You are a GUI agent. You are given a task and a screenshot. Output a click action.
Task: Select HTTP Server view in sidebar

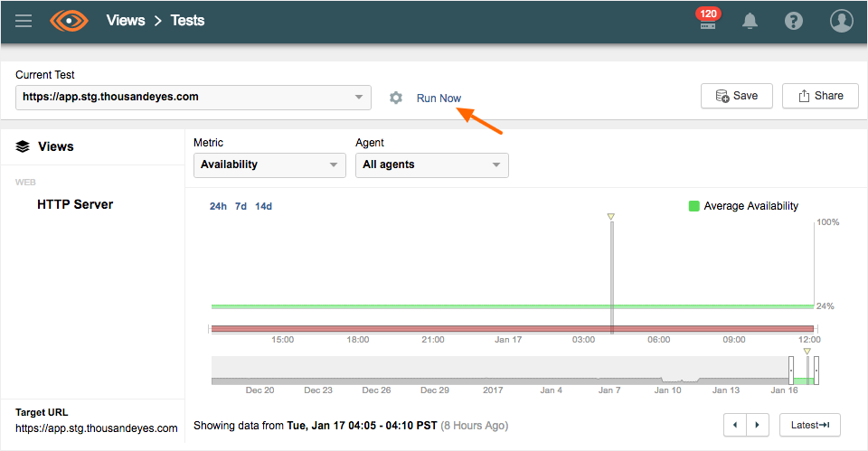[75, 204]
